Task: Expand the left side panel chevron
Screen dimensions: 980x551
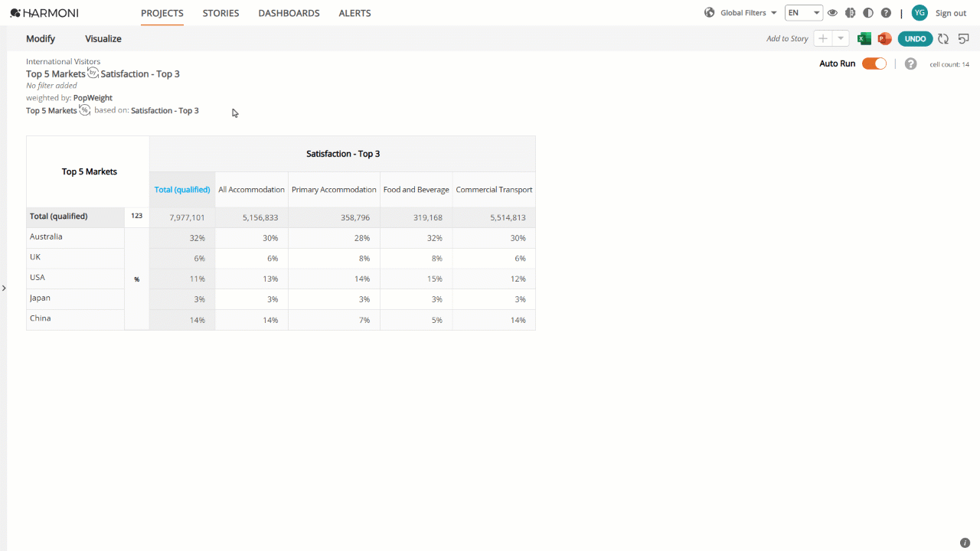Action: [4, 289]
